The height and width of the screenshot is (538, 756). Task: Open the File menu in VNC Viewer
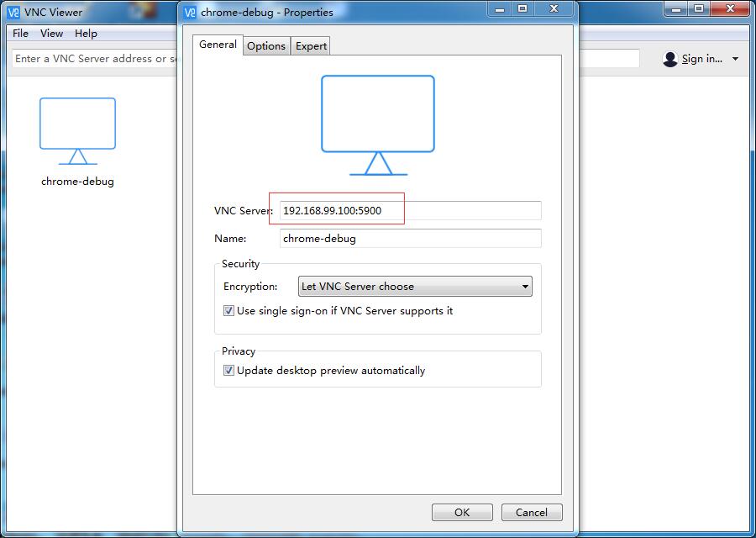click(20, 34)
